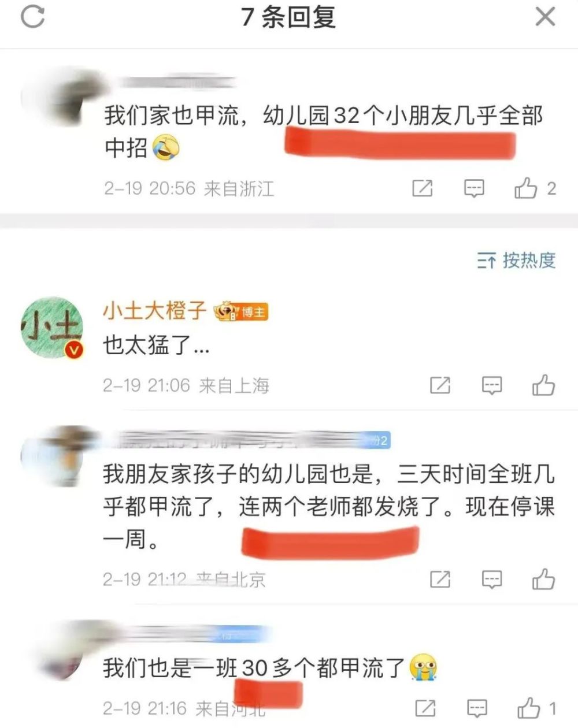Image resolution: width=578 pixels, height=728 pixels.
Task: Close the 7条回复 replies panel
Action: (545, 17)
